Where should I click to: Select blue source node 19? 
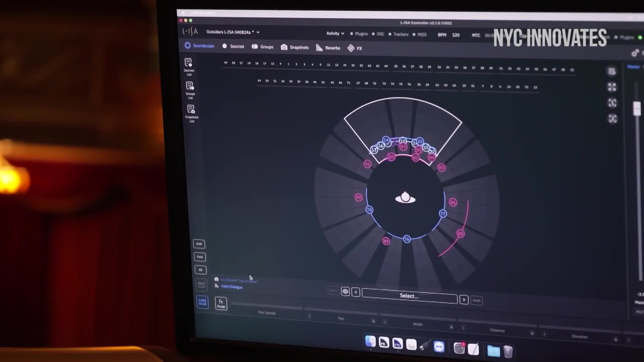[386, 140]
